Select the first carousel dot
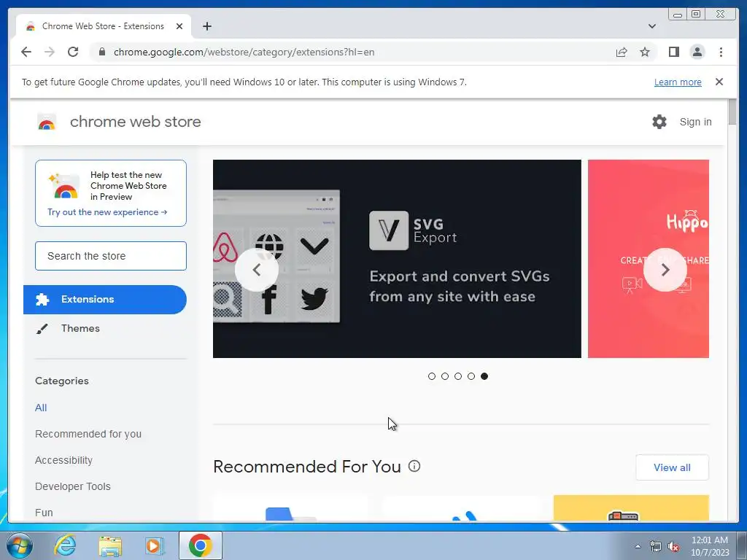Screen dimensions: 747x560 432,376
